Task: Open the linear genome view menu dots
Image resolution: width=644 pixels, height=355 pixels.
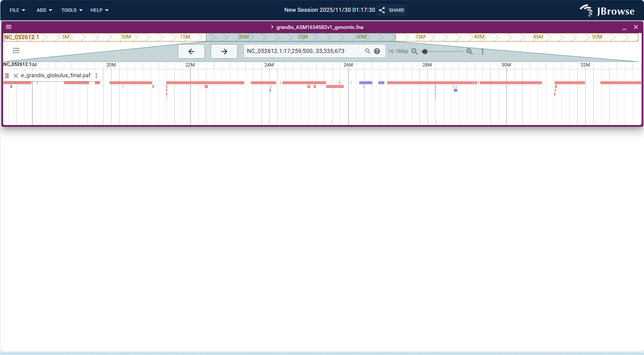Action: tap(483, 52)
